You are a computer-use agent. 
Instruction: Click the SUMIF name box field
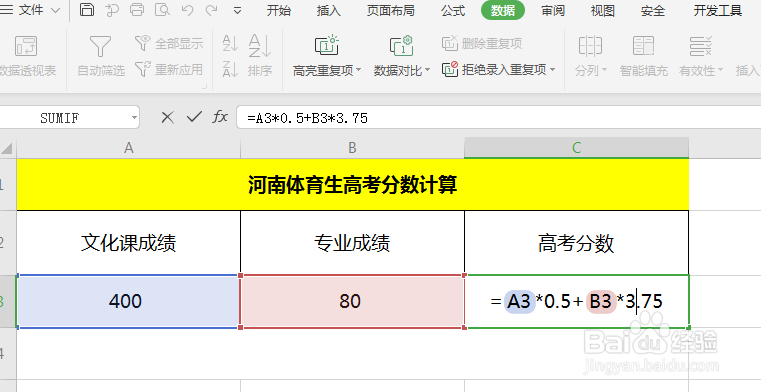pos(60,117)
